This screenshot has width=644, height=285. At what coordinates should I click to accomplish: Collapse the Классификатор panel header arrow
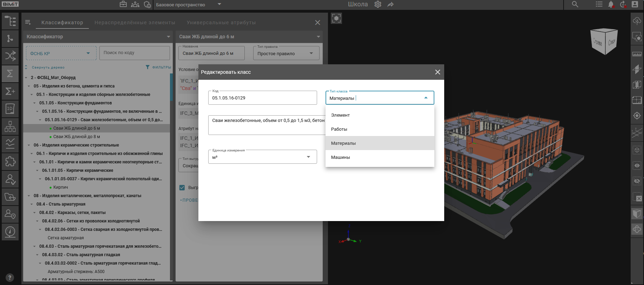[x=169, y=37]
